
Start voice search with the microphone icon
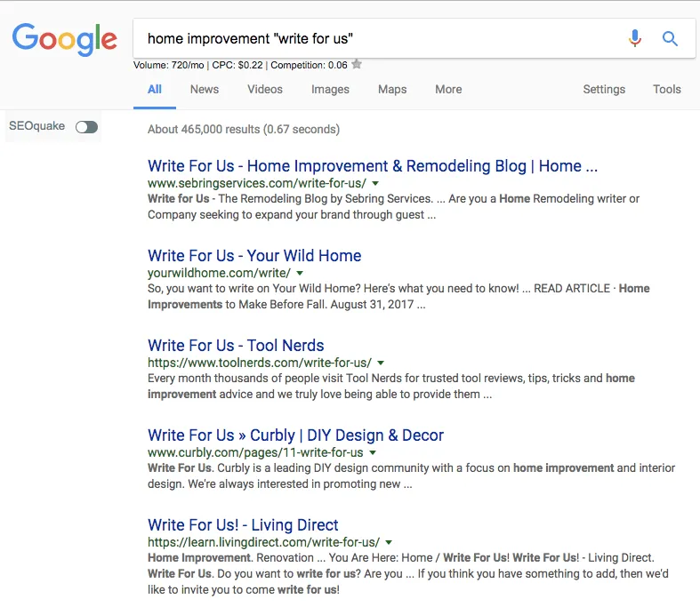[x=635, y=38]
